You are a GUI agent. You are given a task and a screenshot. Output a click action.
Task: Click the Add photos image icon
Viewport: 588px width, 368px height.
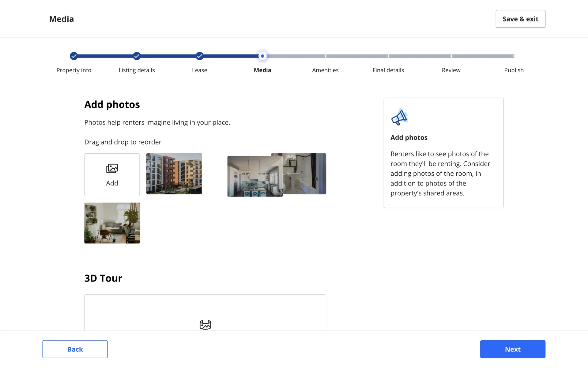pos(112,168)
